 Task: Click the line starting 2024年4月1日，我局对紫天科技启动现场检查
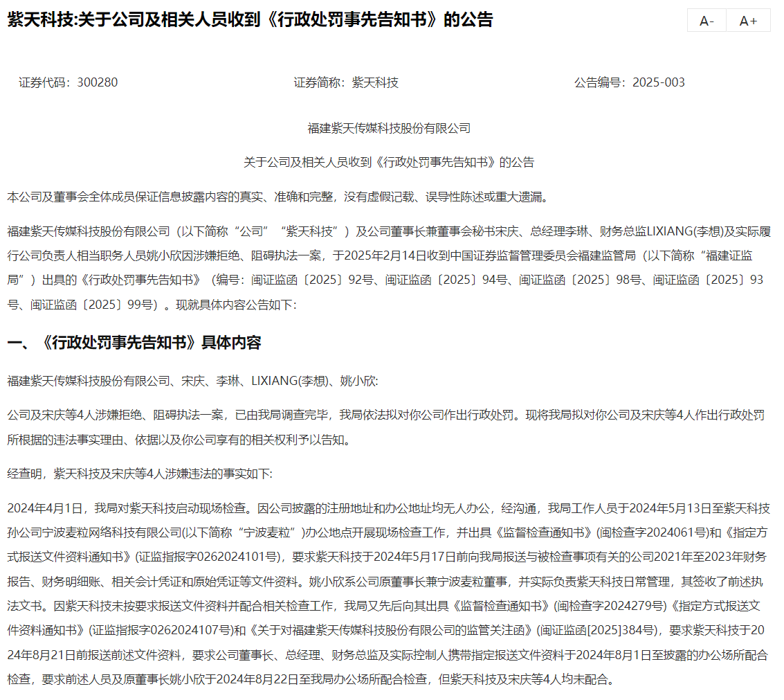[x=388, y=508]
